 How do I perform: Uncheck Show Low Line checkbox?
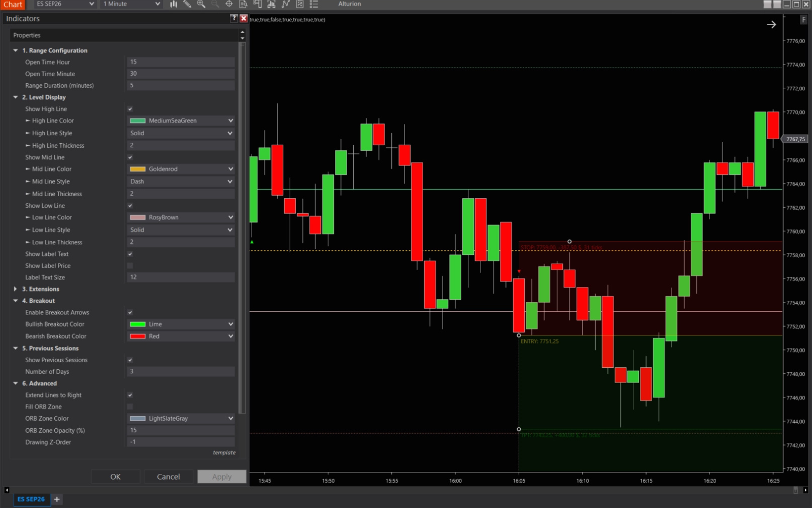130,206
